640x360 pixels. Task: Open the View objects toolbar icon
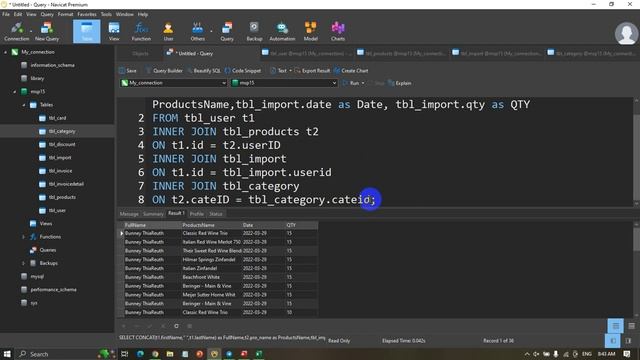tap(114, 31)
